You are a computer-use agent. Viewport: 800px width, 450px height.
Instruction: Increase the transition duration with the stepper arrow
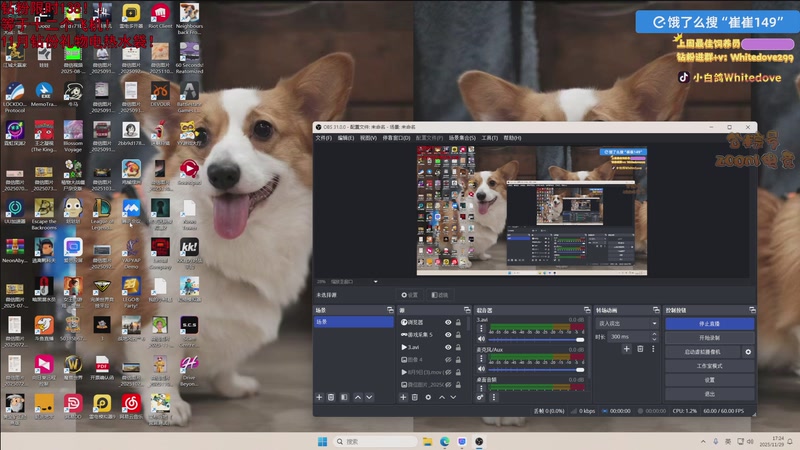[x=653, y=335]
